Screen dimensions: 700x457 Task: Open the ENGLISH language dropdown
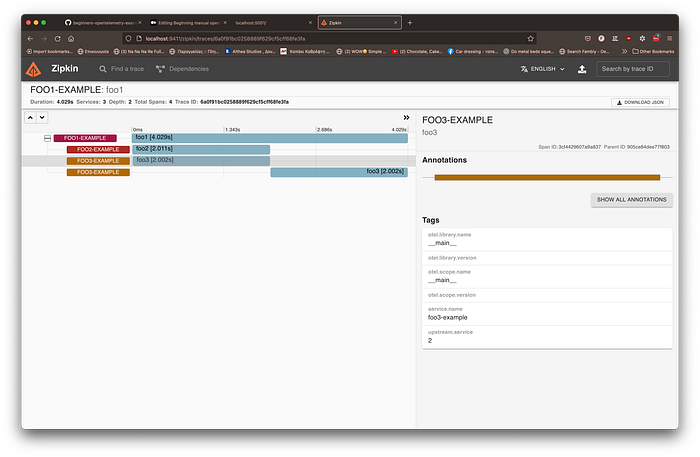[542, 69]
